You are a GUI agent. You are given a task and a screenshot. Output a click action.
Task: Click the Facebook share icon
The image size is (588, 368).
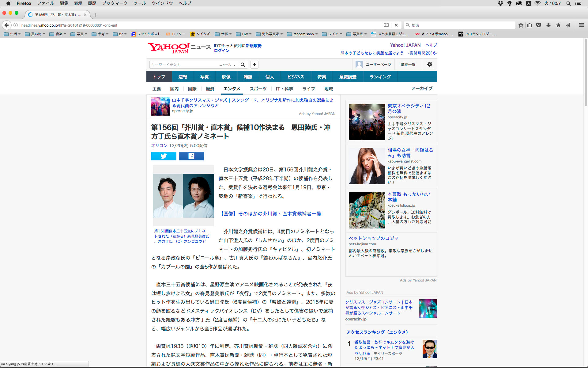click(191, 156)
